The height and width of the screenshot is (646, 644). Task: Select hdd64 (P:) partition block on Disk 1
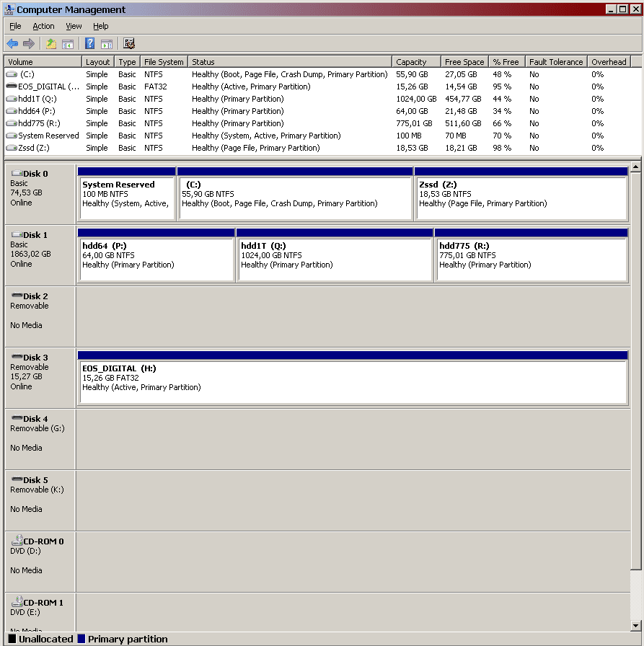coord(156,255)
